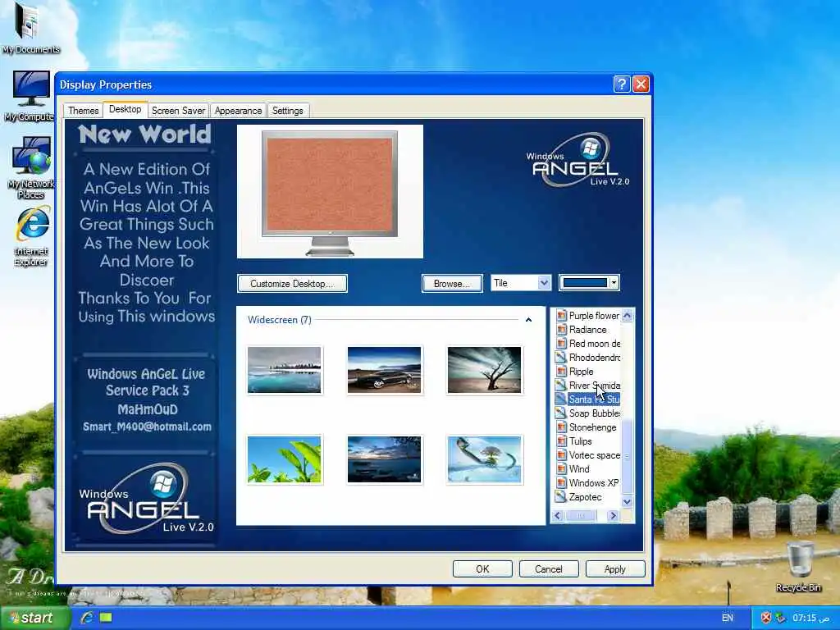840x630 pixels.
Task: Select 'Zapotec' in the background list
Action: (585, 496)
